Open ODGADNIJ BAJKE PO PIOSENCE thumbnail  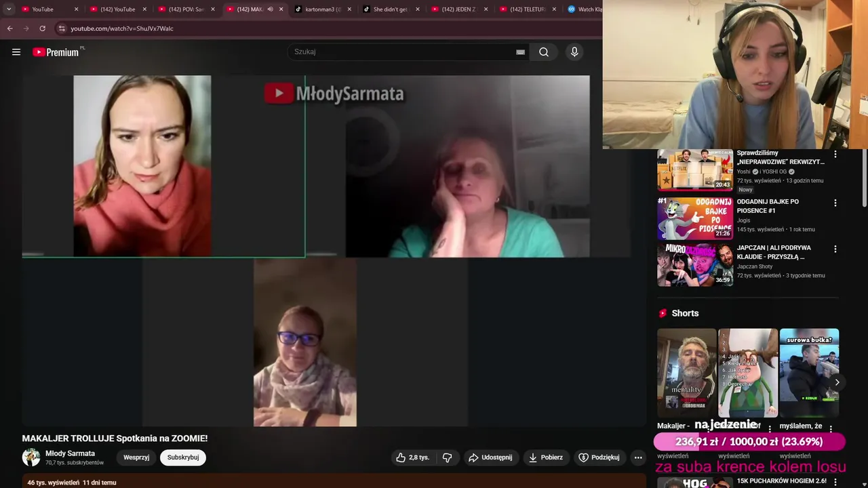[x=694, y=218]
